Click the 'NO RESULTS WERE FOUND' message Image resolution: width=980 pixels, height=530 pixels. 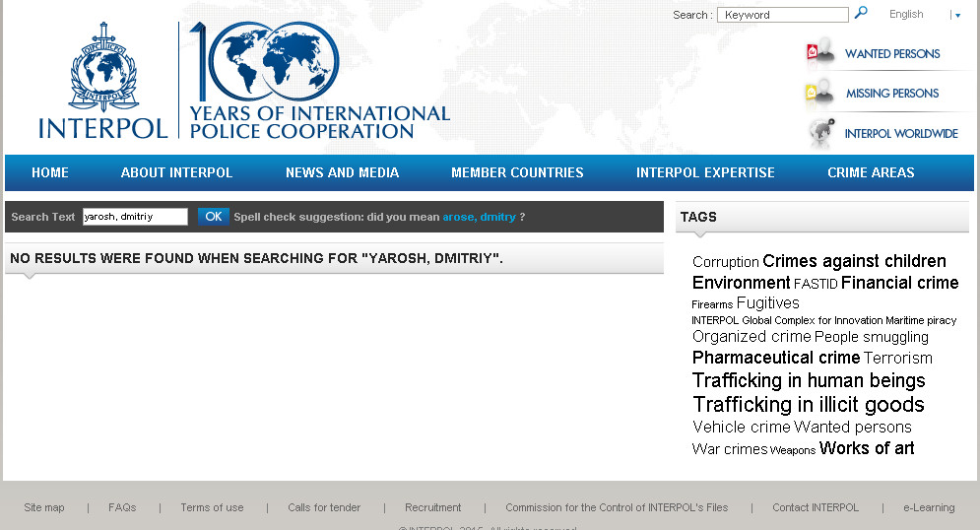tap(256, 258)
